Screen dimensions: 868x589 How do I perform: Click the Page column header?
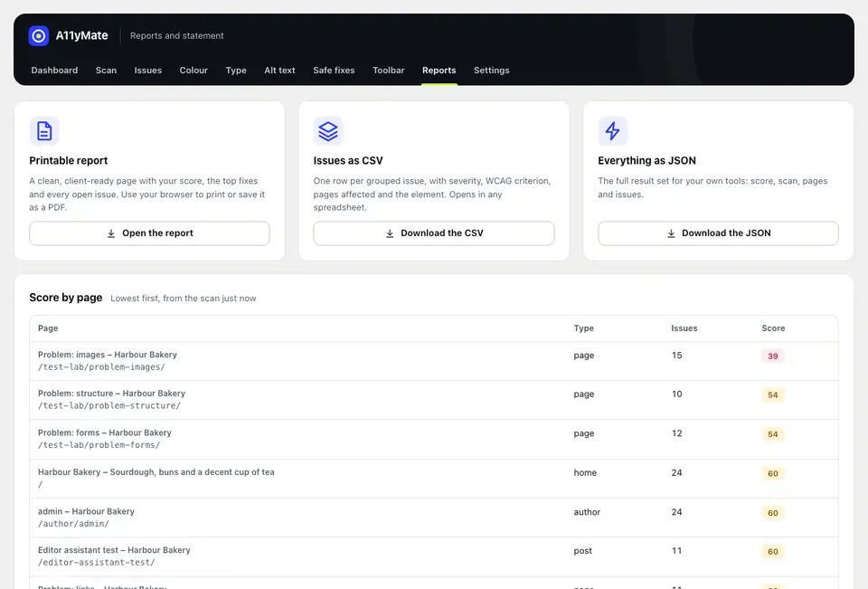coord(48,328)
